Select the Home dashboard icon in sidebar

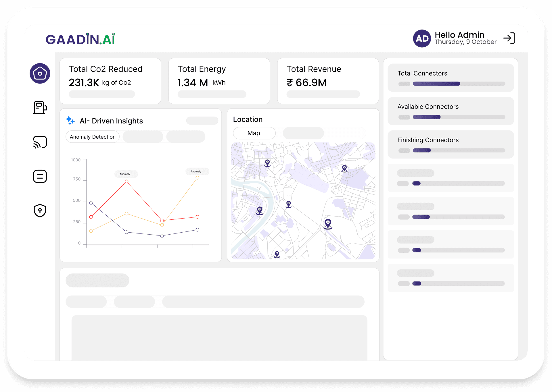pyautogui.click(x=40, y=74)
